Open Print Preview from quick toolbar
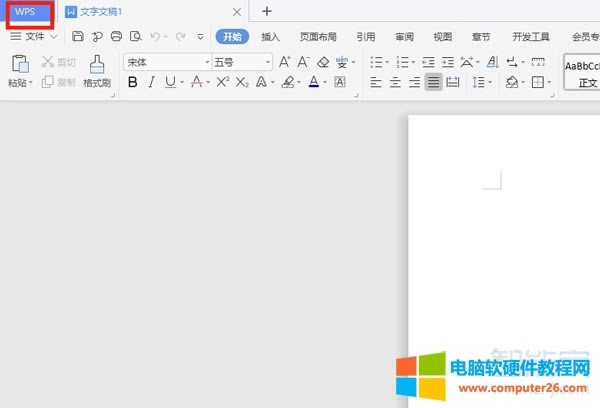This screenshot has width=600, height=408. [135, 37]
